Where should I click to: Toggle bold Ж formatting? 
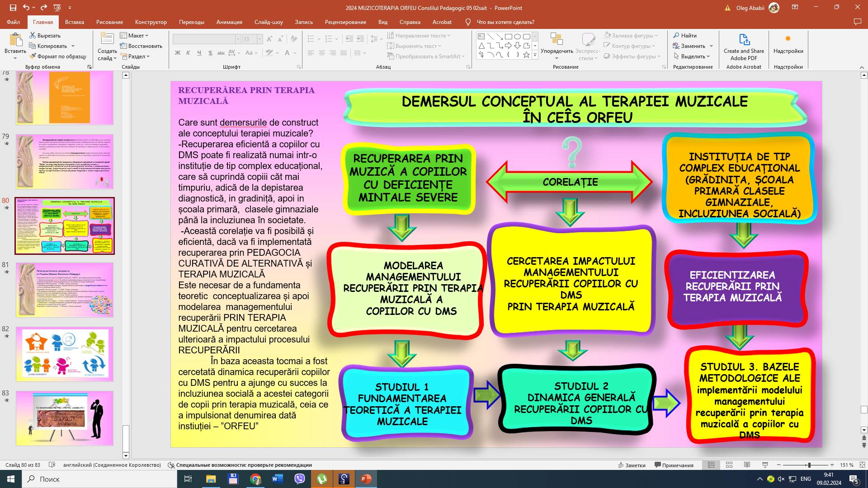tap(178, 53)
